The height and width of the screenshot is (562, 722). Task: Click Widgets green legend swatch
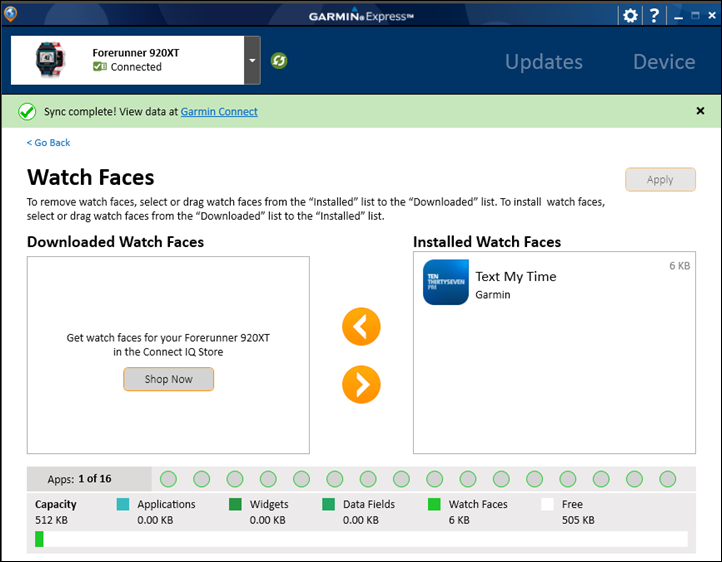coord(235,504)
